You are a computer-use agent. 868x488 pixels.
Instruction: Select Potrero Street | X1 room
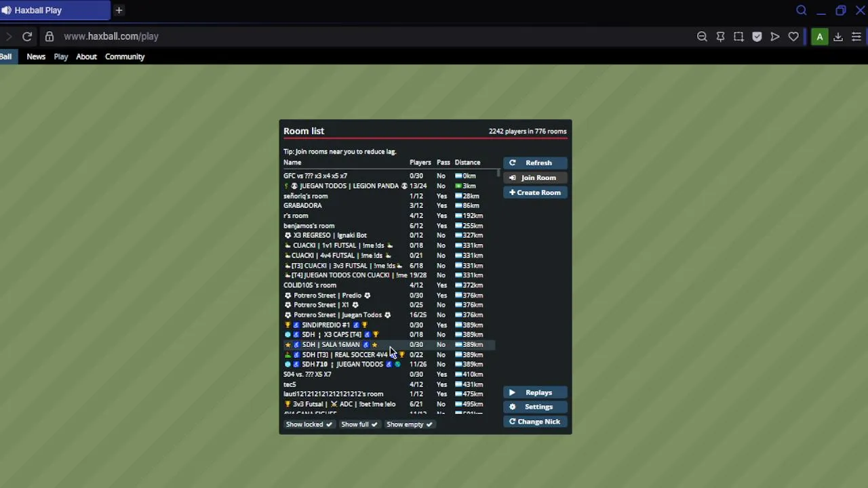(x=389, y=305)
